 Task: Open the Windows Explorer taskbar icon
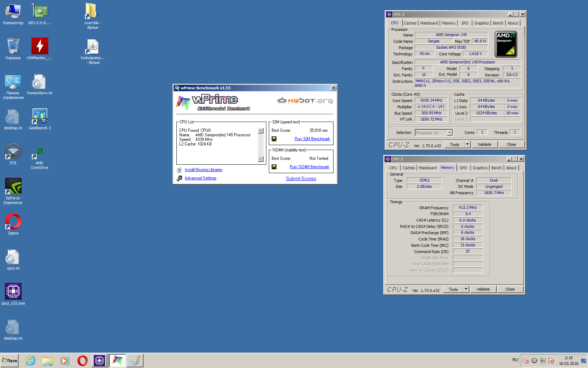coord(47,360)
